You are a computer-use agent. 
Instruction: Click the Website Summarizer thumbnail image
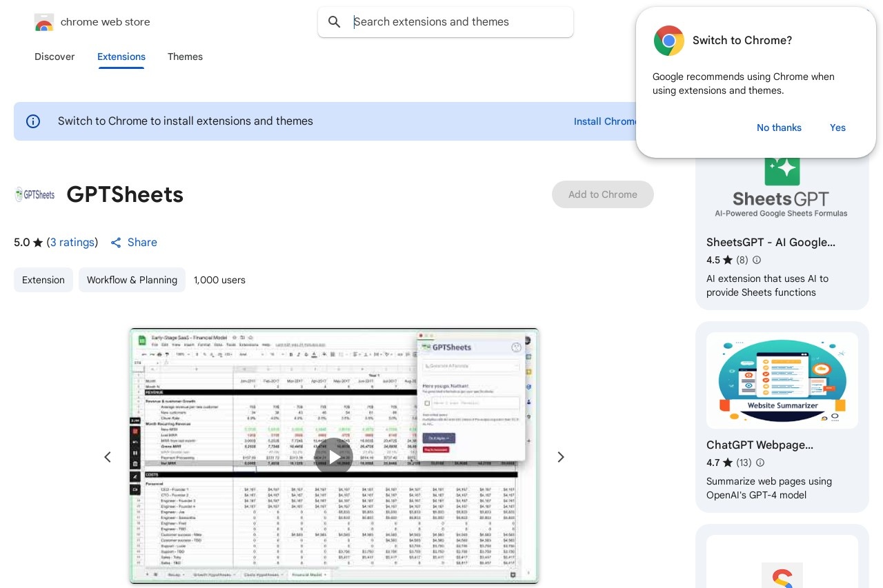click(x=782, y=381)
